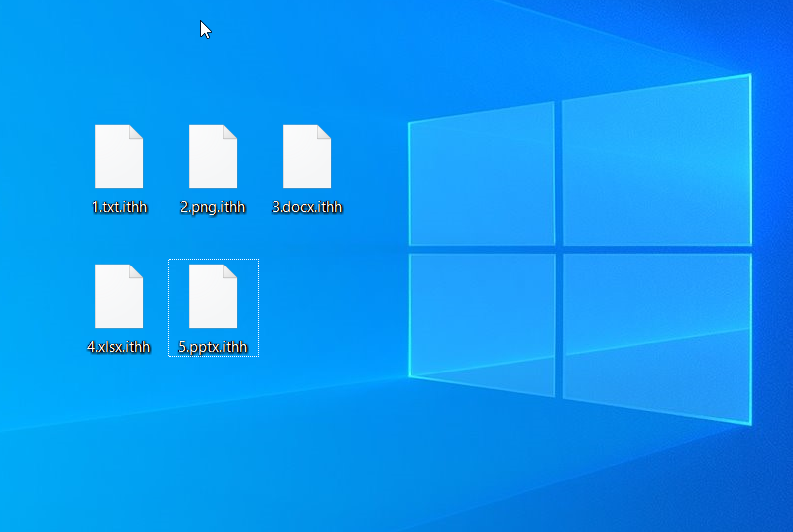Click the folded corner of 3.docx.ithh icon
The image size is (793, 532).
point(324,132)
